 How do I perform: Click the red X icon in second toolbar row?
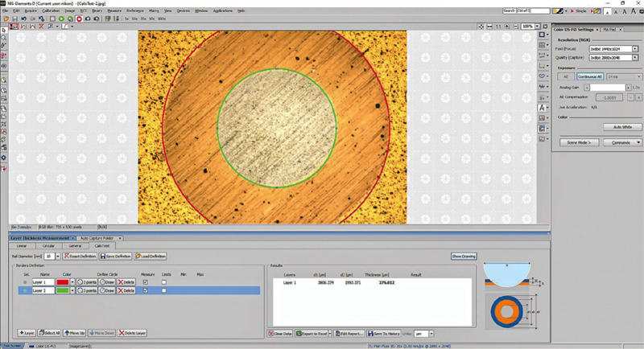(x=41, y=27)
